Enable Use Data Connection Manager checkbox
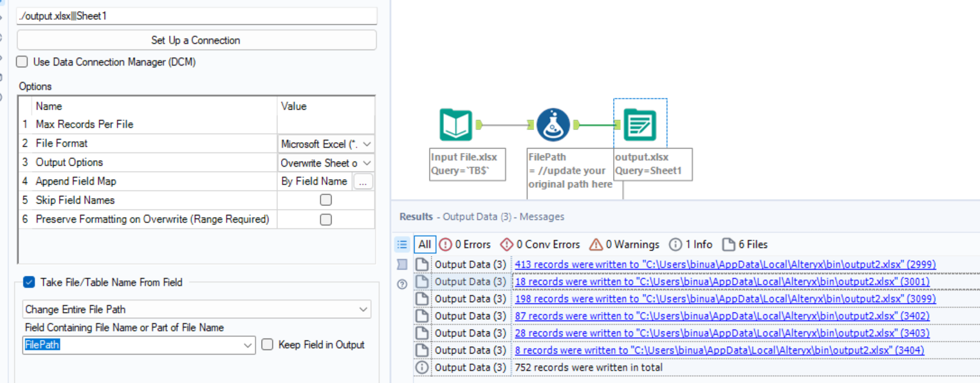Screen dimensions: 980x383 [22, 62]
